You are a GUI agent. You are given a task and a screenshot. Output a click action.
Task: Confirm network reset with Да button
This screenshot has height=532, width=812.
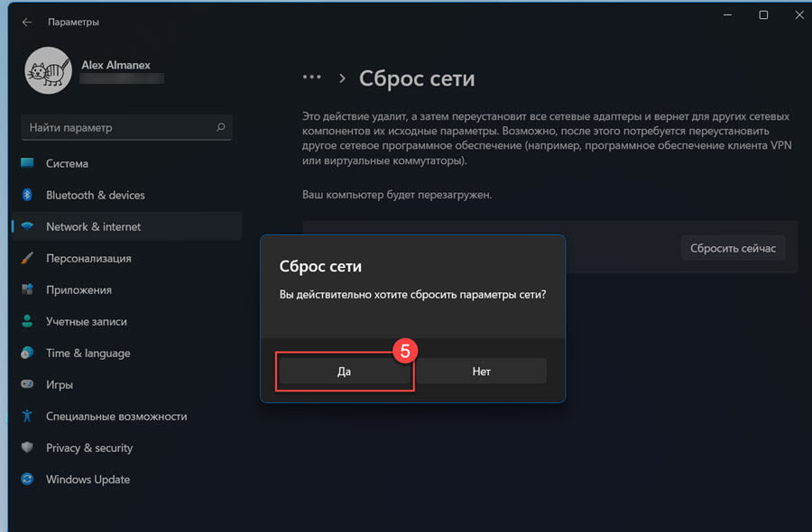point(345,371)
